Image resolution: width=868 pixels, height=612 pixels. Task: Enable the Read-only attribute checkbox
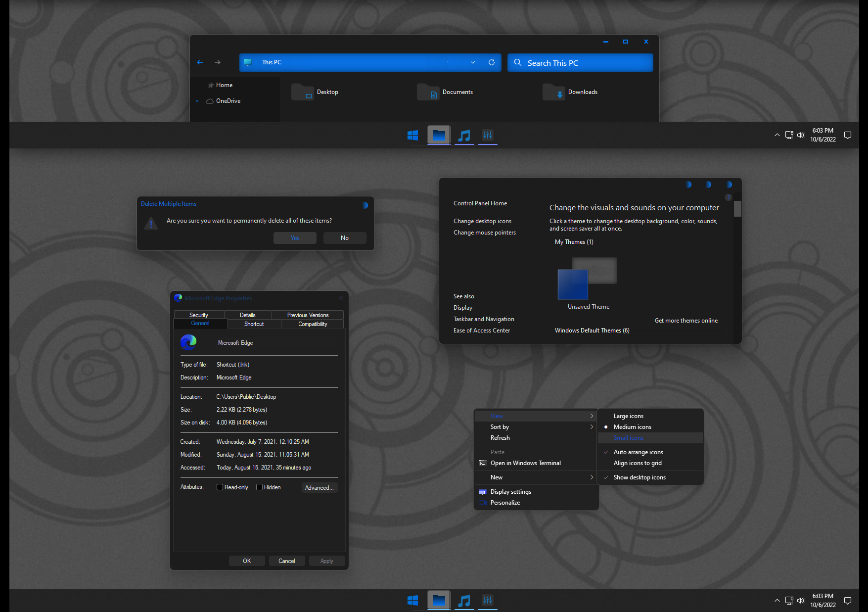click(220, 487)
